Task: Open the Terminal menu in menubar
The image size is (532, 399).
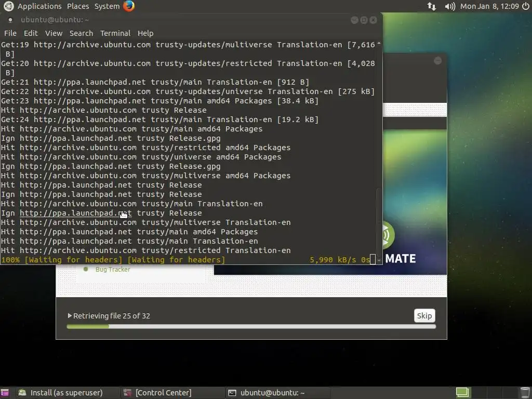Action: (115, 33)
